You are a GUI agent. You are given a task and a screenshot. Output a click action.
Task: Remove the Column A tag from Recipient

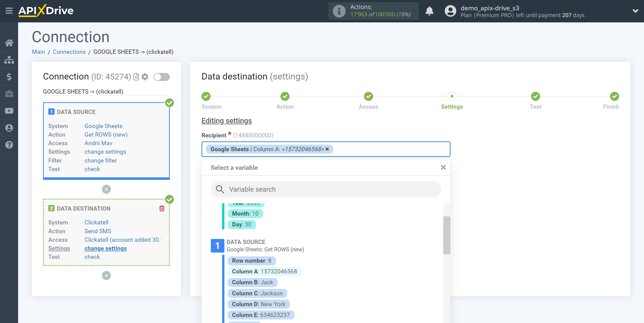(x=327, y=149)
